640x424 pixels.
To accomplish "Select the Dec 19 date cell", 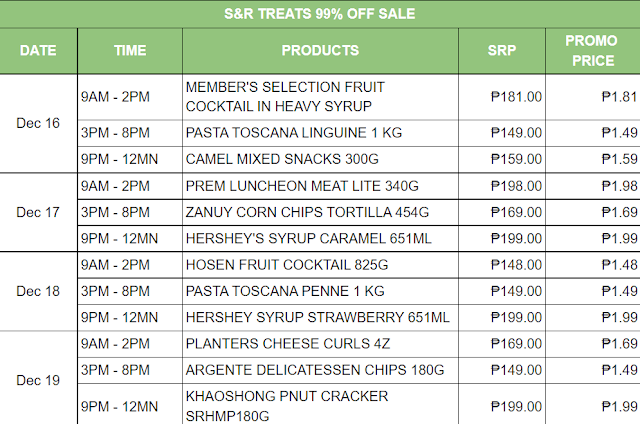I will click(38, 379).
